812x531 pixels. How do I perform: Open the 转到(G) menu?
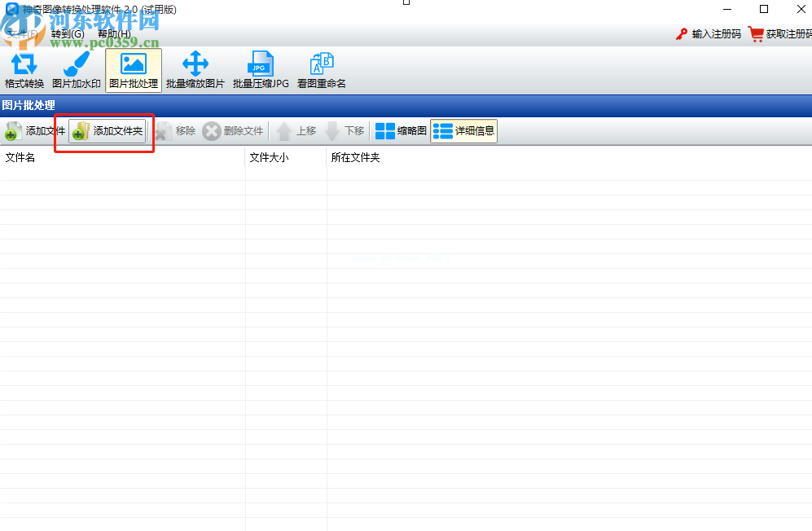(x=68, y=34)
